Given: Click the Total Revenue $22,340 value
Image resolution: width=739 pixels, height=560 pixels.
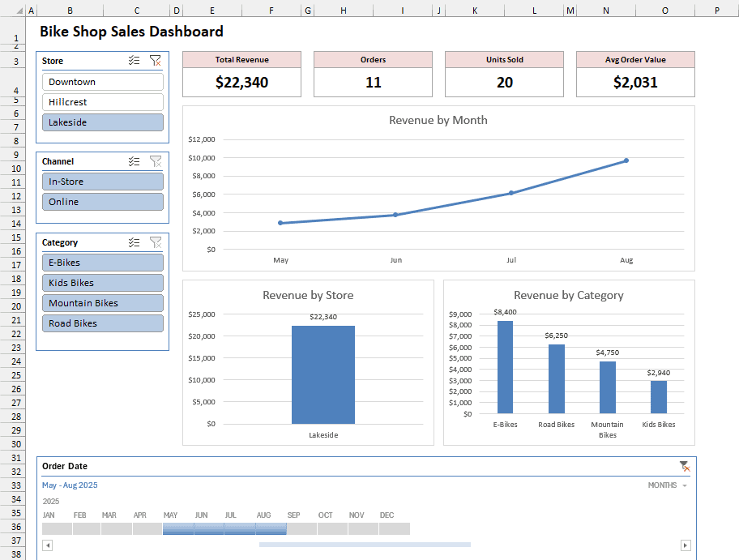Looking at the screenshot, I should coord(241,83).
